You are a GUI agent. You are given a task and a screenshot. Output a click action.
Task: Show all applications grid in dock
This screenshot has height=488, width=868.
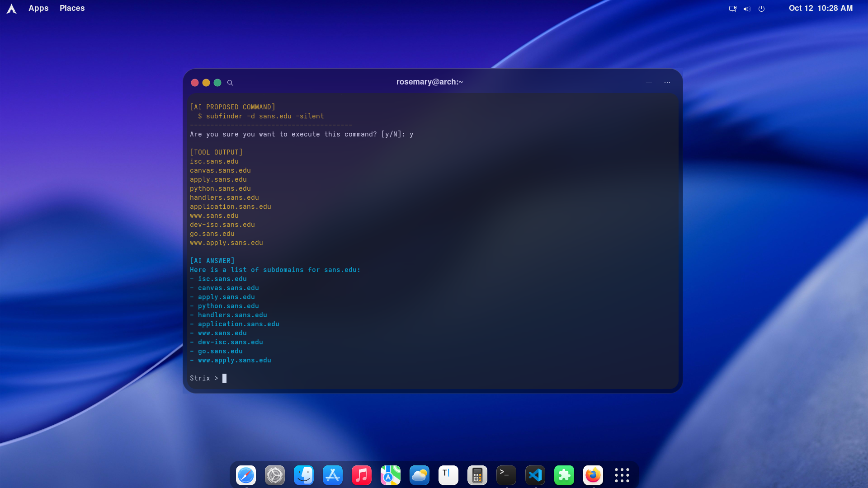[622, 475]
